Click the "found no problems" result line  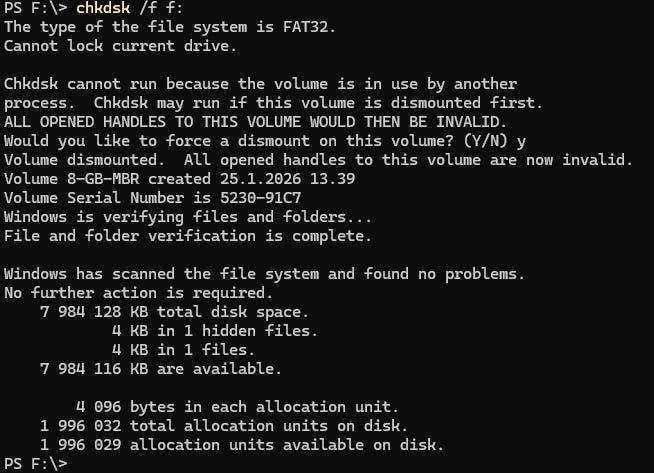coord(264,274)
